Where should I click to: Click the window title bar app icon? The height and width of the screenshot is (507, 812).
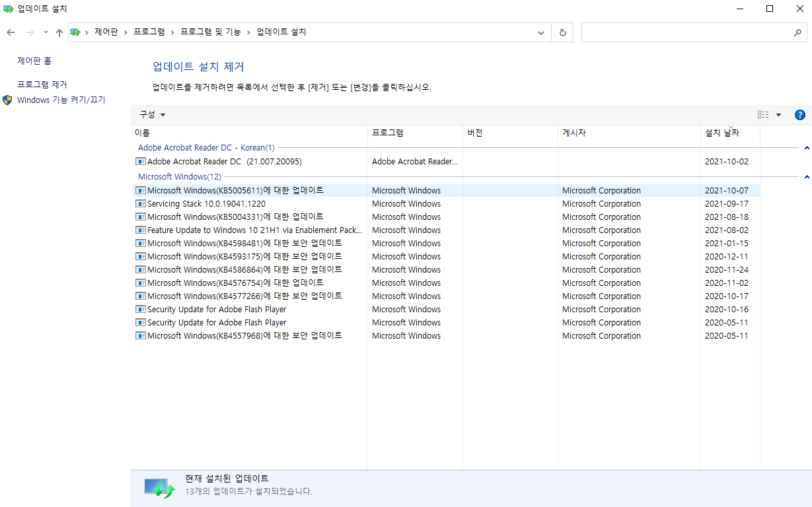pyautogui.click(x=8, y=9)
